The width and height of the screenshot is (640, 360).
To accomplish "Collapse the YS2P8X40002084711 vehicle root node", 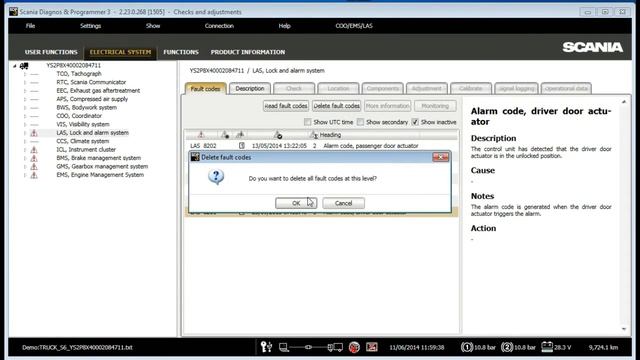I will 15,66.
